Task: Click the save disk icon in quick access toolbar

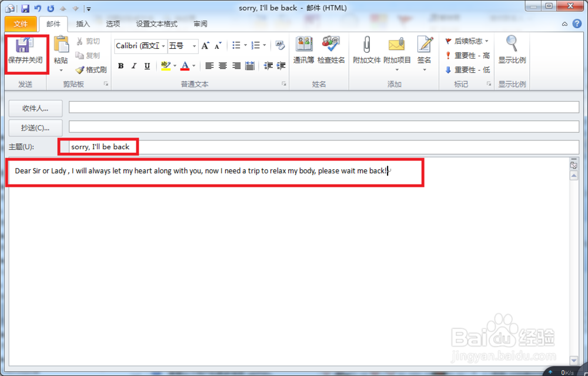Action: [25, 8]
